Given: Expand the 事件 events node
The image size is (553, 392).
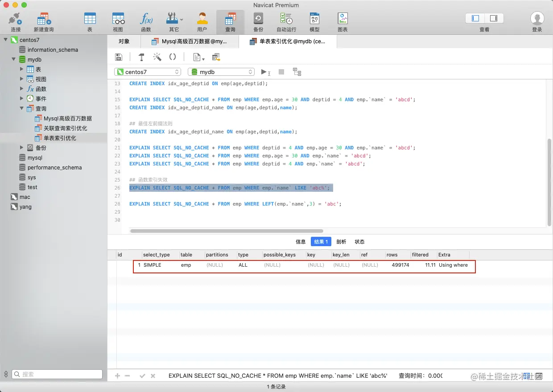Looking at the screenshot, I should point(22,99).
